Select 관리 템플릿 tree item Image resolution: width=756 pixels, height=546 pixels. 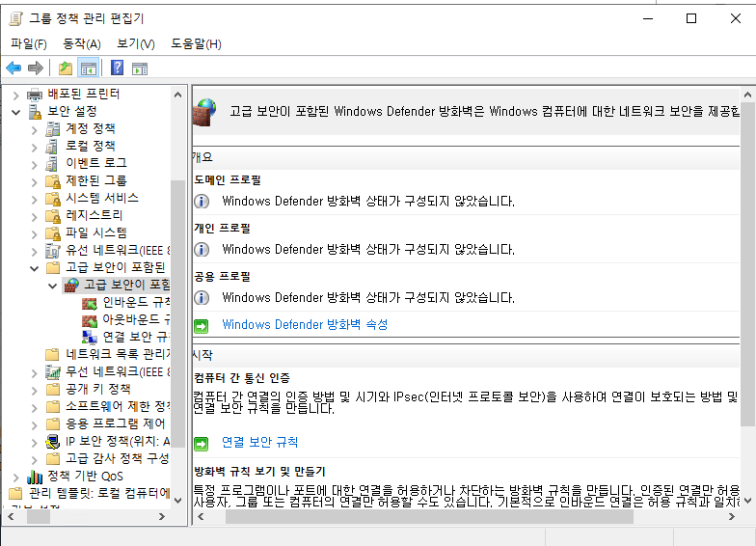pyautogui.click(x=99, y=494)
